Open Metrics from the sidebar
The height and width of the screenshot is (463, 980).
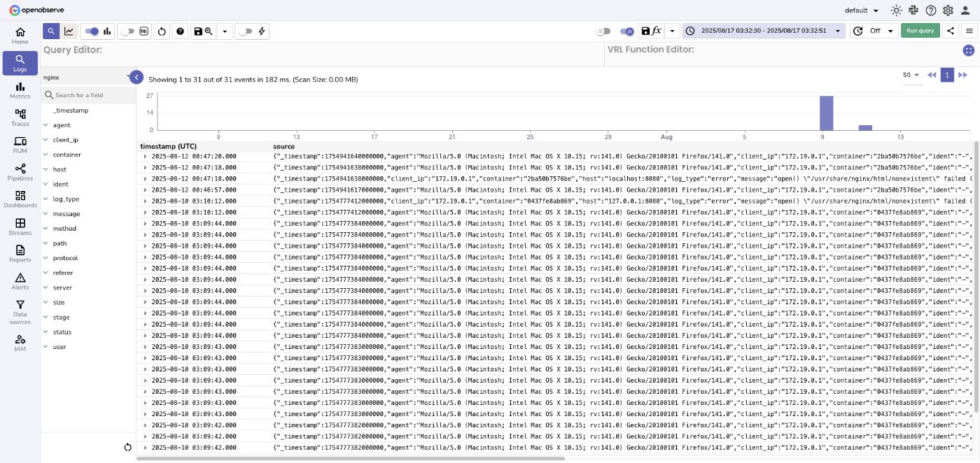point(20,90)
